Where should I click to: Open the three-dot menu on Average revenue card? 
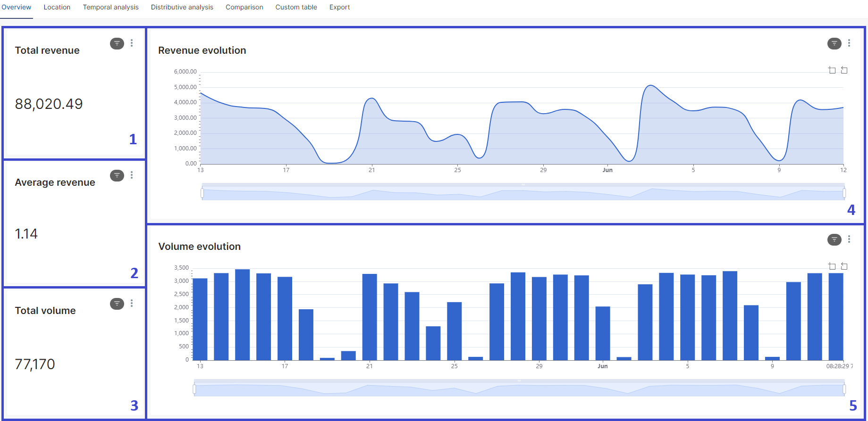132,175
